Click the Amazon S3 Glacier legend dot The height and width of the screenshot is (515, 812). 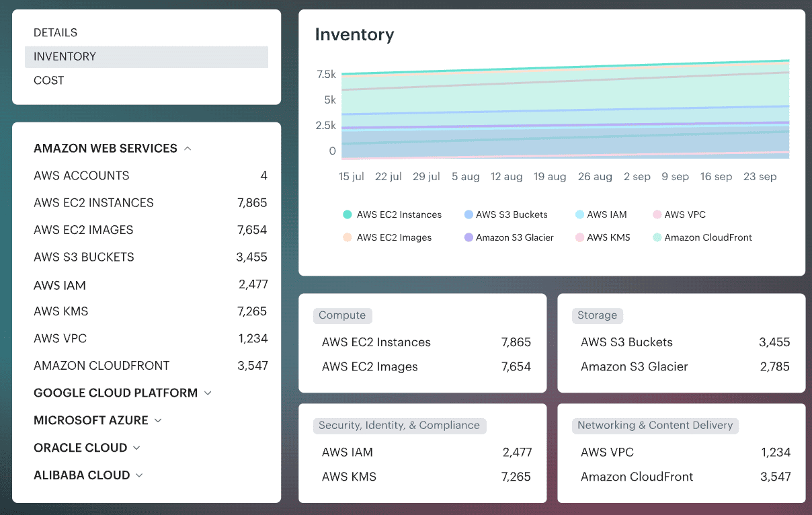coord(467,237)
